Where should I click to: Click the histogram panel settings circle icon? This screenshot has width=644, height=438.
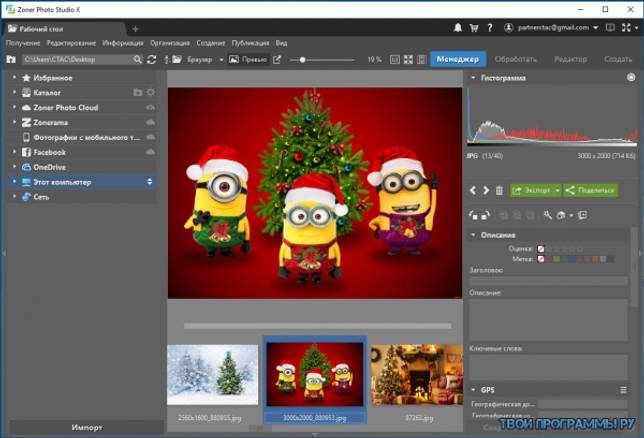[x=631, y=77]
